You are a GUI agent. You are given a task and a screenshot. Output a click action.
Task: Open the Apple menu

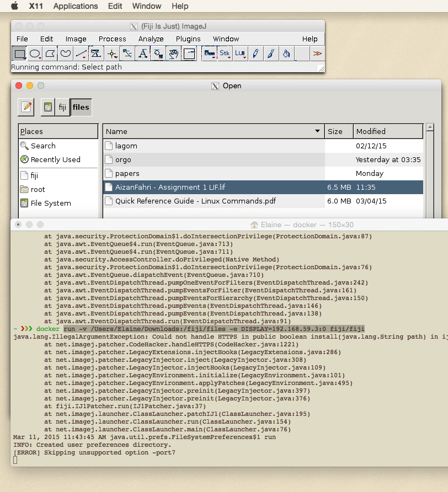pyautogui.click(x=14, y=6)
